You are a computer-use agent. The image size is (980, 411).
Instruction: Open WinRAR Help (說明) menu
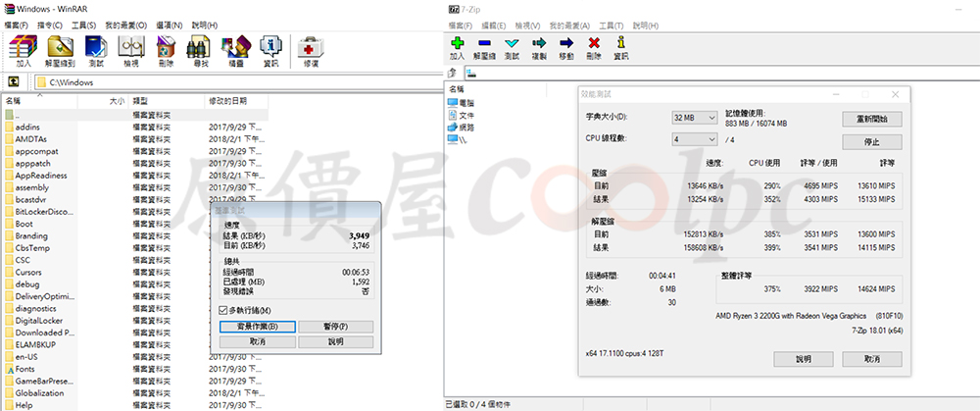click(x=205, y=26)
